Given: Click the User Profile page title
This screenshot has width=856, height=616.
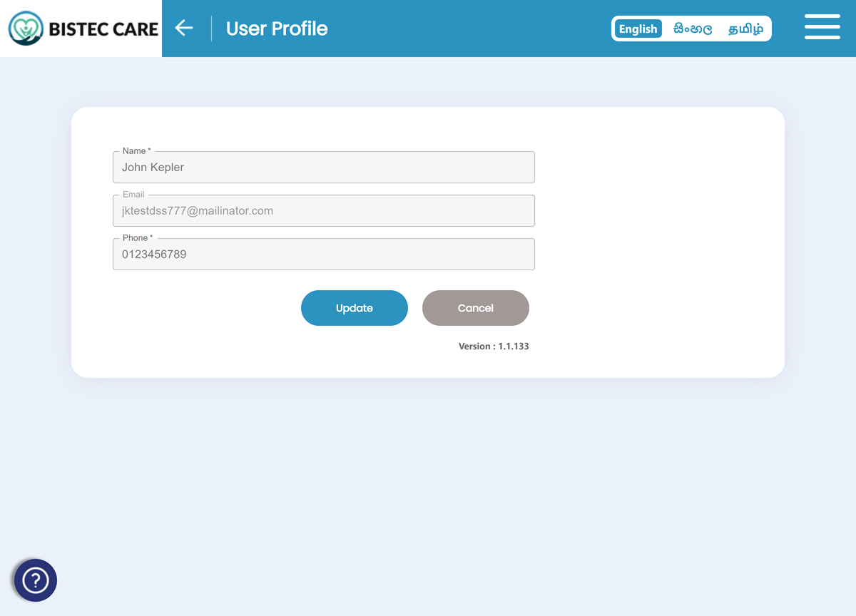Looking at the screenshot, I should [277, 29].
